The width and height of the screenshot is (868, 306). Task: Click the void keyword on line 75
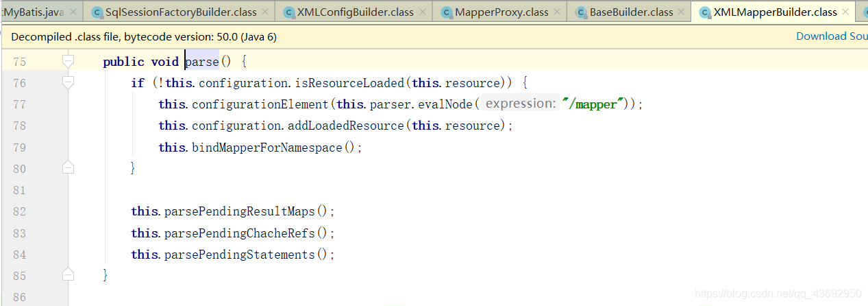165,62
